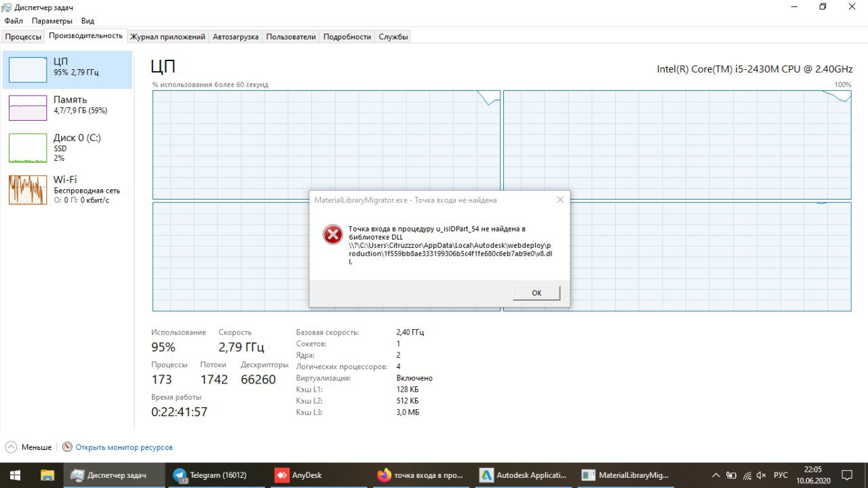
Task: Switch the РУС input language indicator
Action: coord(781,475)
